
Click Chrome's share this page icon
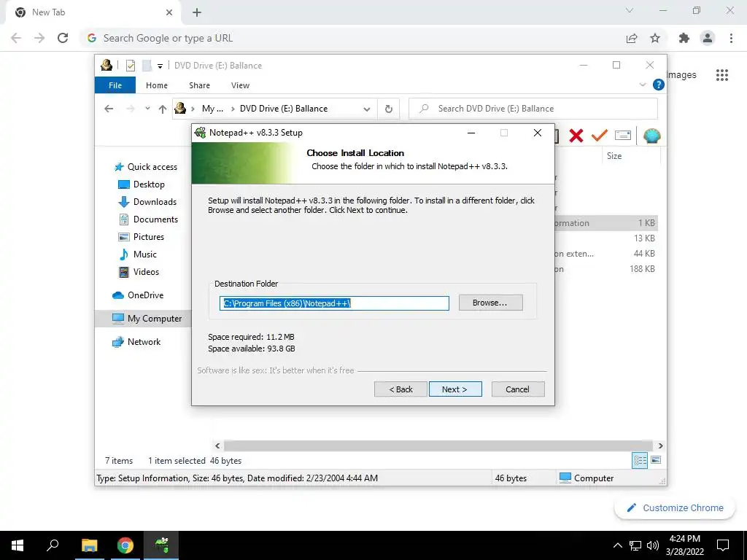click(632, 38)
